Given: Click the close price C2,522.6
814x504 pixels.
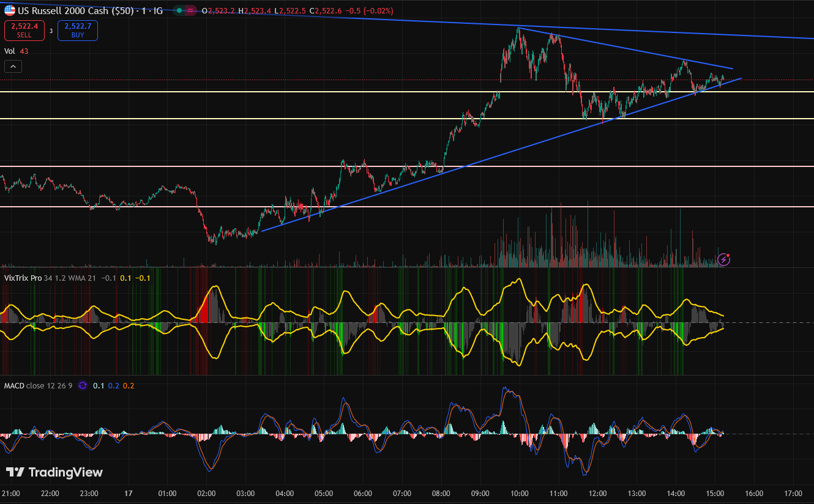Looking at the screenshot, I should click(326, 11).
